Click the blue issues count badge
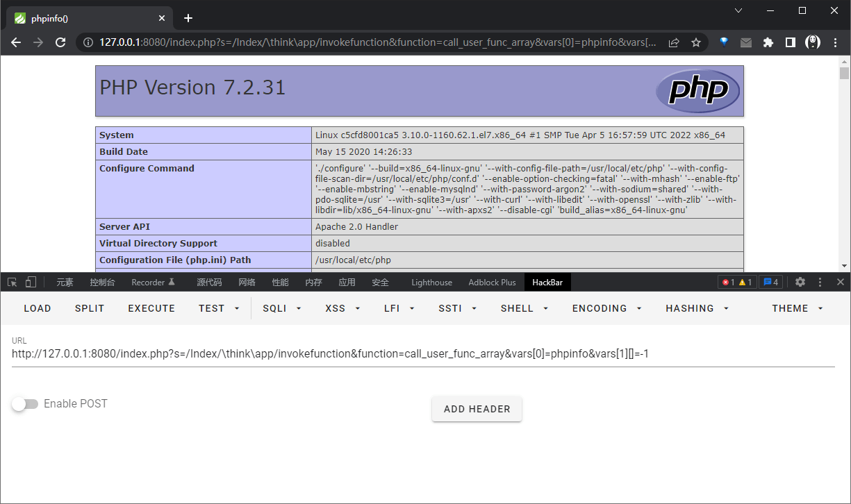The height and width of the screenshot is (504, 851). coord(770,283)
